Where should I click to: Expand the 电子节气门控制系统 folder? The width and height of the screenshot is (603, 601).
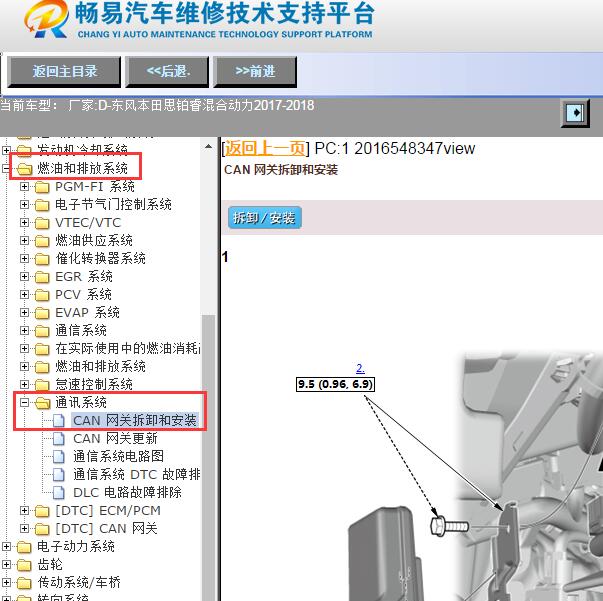24,205
